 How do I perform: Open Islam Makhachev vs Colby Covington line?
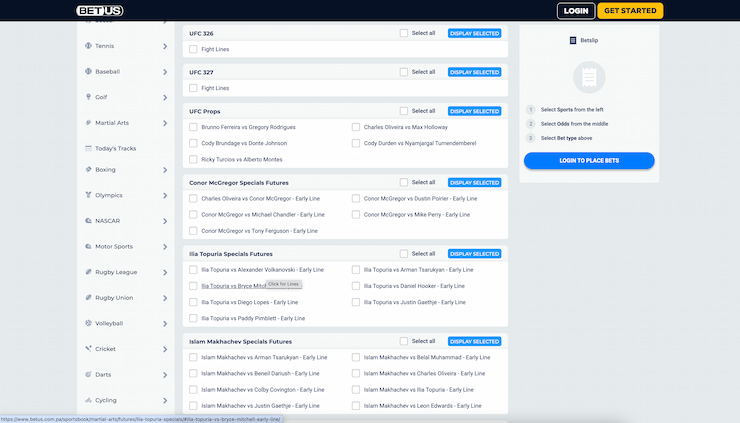pos(263,389)
